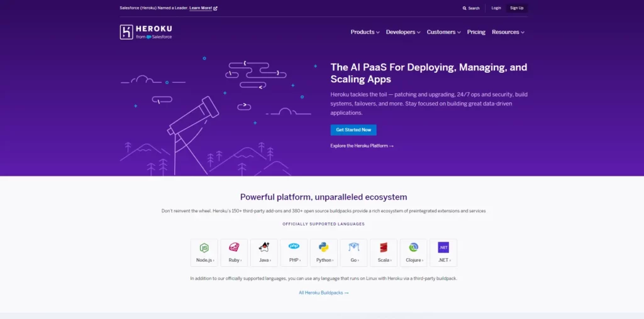Click the Python label
Screen dimensions: 644x319
click(324, 261)
